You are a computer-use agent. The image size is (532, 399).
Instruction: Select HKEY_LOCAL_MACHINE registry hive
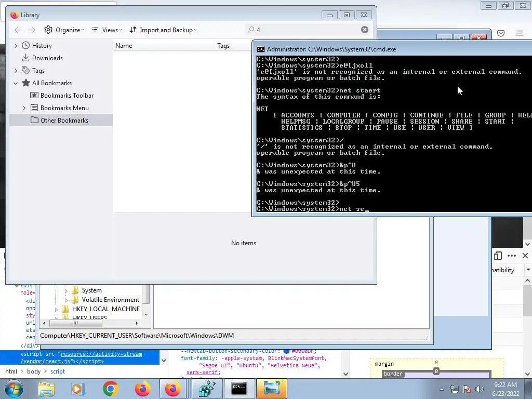click(106, 309)
